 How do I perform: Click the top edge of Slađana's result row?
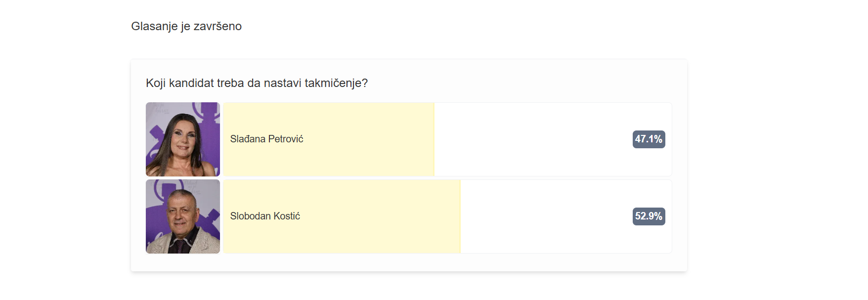(445, 103)
